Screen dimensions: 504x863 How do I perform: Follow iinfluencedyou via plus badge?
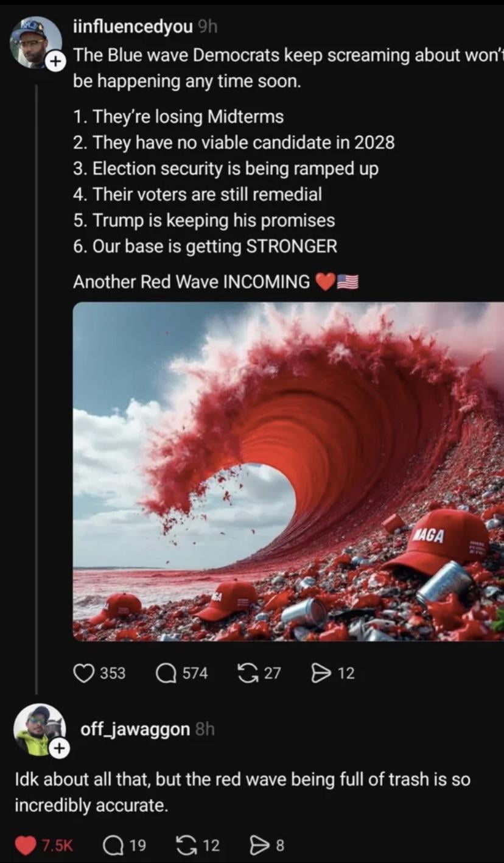pos(55,61)
